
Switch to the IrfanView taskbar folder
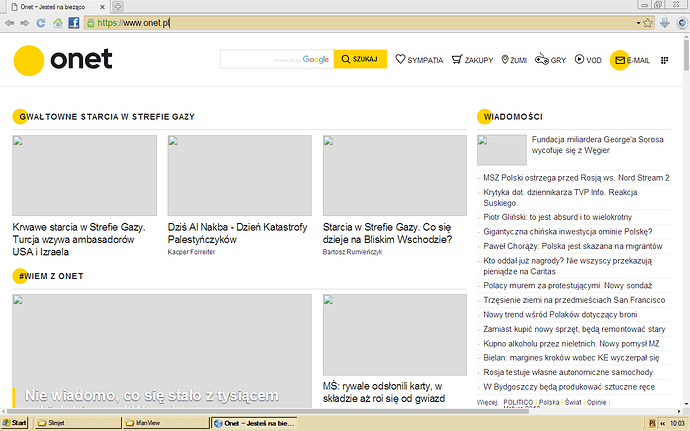pos(165,423)
